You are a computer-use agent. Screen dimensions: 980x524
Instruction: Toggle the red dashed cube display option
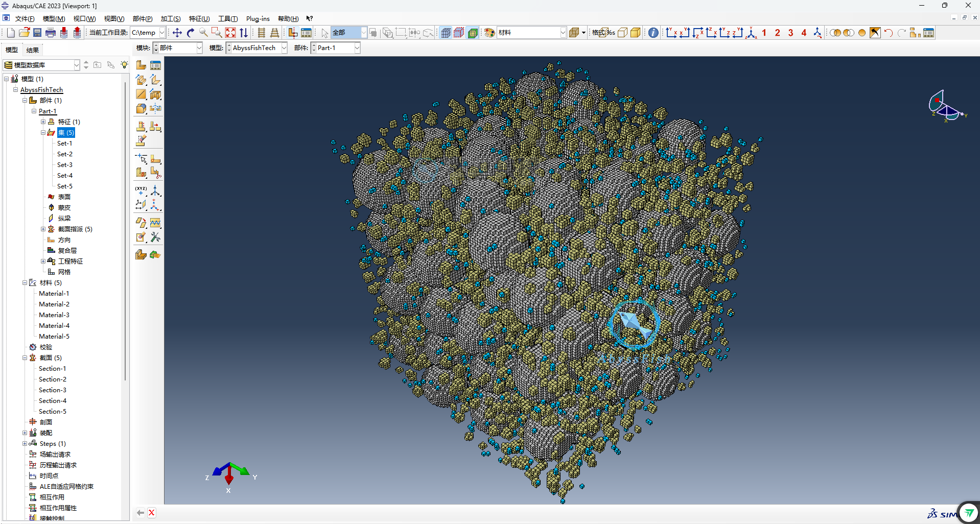pos(459,33)
